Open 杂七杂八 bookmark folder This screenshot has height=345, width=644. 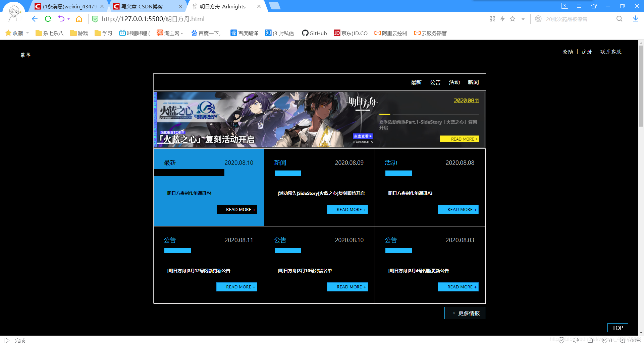point(49,33)
